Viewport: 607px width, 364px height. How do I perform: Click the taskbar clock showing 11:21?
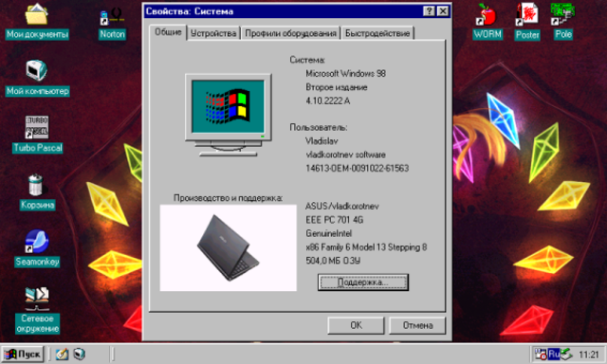[x=588, y=355]
